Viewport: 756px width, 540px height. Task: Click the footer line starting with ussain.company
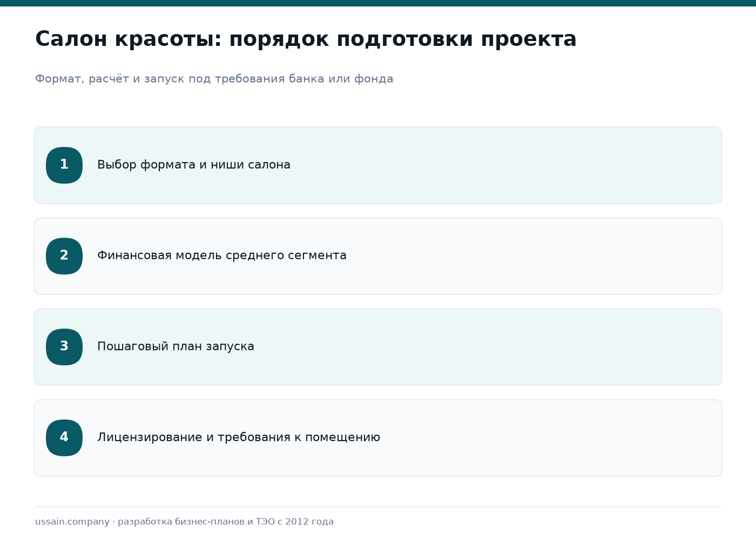[184, 522]
